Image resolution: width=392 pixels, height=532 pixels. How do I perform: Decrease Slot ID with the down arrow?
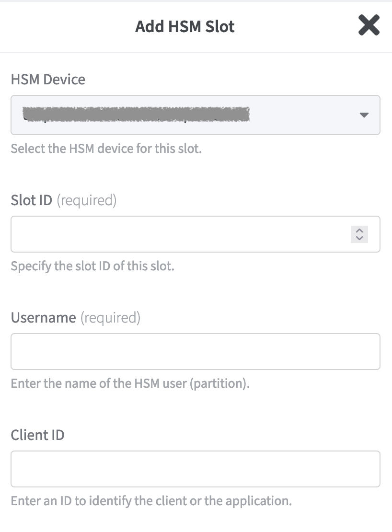359,238
